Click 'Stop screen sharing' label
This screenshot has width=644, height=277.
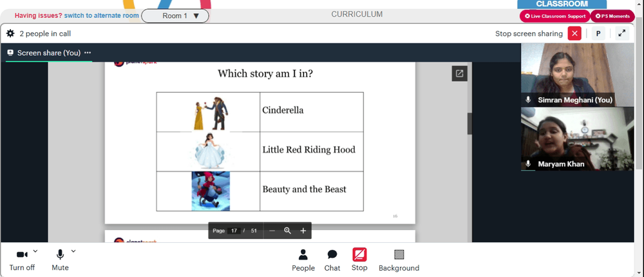coord(529,33)
